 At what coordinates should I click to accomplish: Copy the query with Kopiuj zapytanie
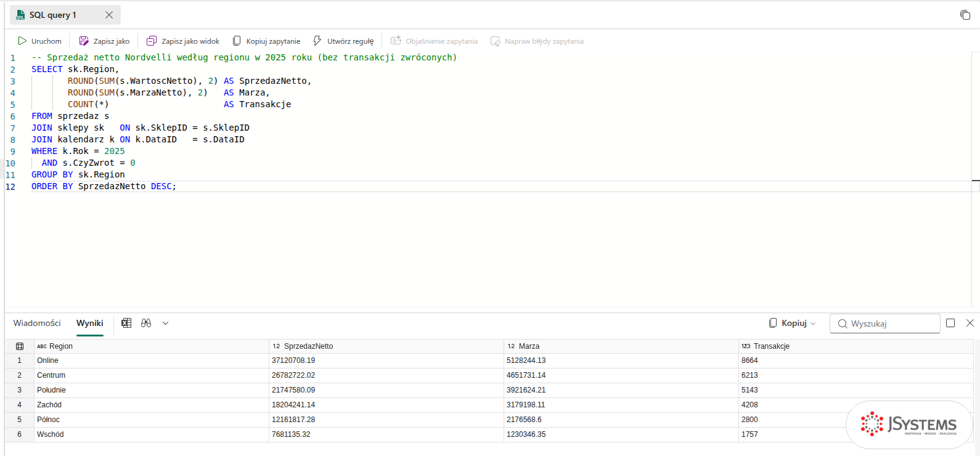266,41
